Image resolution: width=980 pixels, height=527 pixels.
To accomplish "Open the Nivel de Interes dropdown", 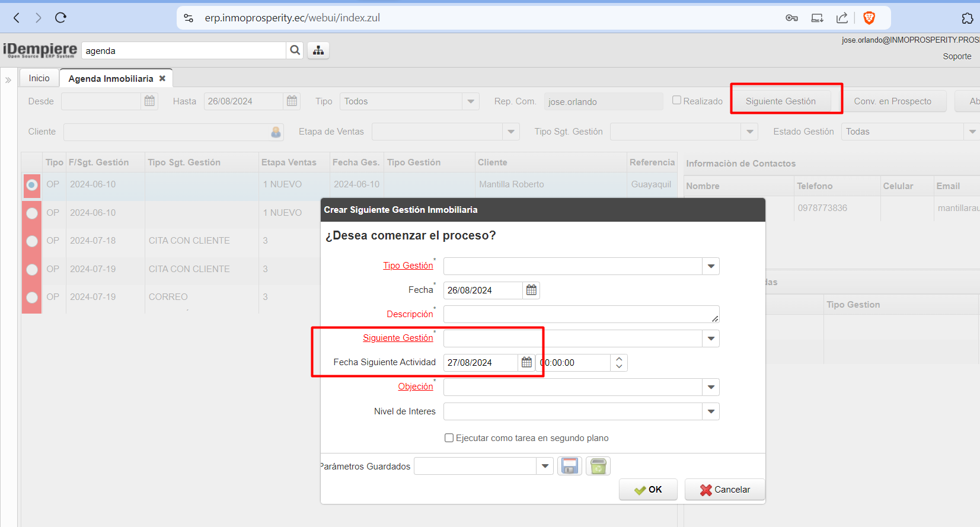I will point(711,411).
